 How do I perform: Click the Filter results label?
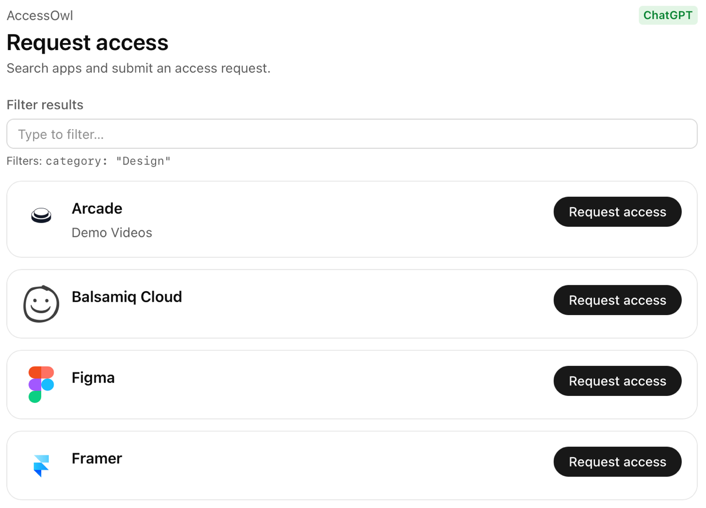point(45,105)
